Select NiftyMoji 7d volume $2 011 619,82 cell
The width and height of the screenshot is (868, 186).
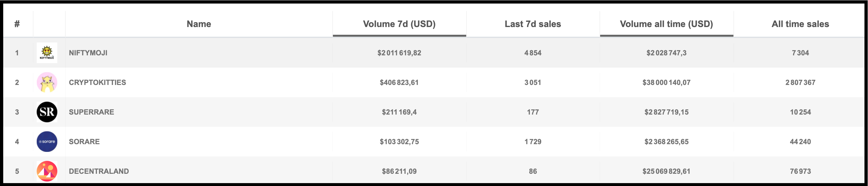[399, 53]
